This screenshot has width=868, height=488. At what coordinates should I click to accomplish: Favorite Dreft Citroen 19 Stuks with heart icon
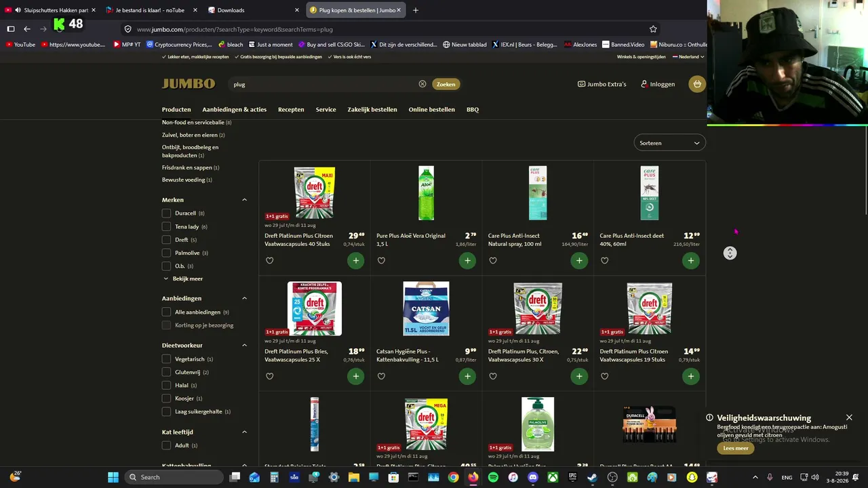click(605, 376)
